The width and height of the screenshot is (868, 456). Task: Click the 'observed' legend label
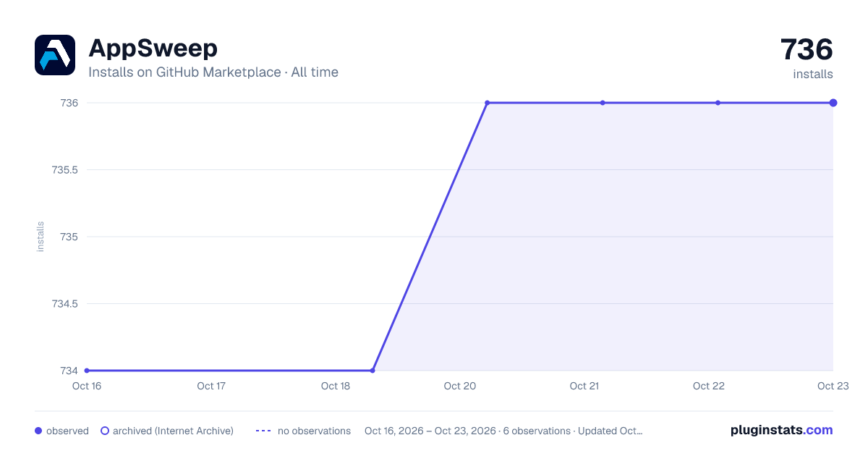[x=67, y=431]
